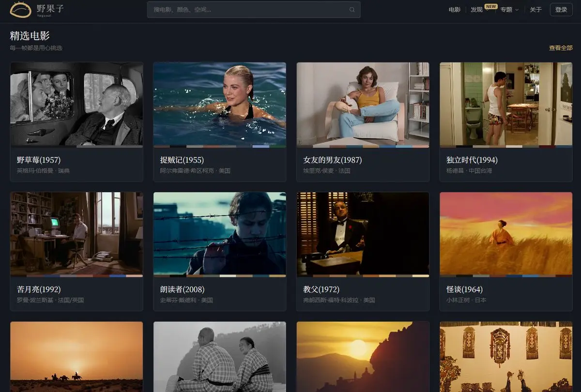The width and height of the screenshot is (581, 392).
Task: Click the 弗朗西斯·福特·科波拉 · 美国 credit line
Action: (339, 300)
